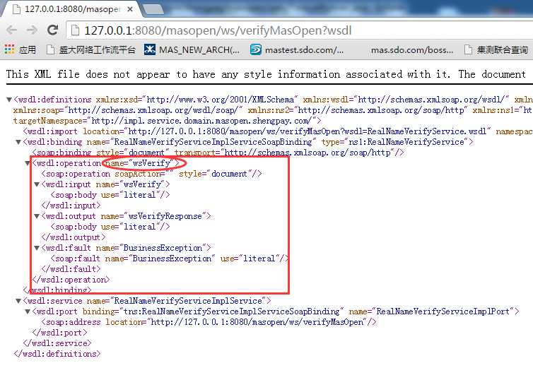Image resolution: width=533 pixels, height=392 pixels.
Task: Open the 盛大网络工作流平台 bookmark
Action: coord(90,50)
